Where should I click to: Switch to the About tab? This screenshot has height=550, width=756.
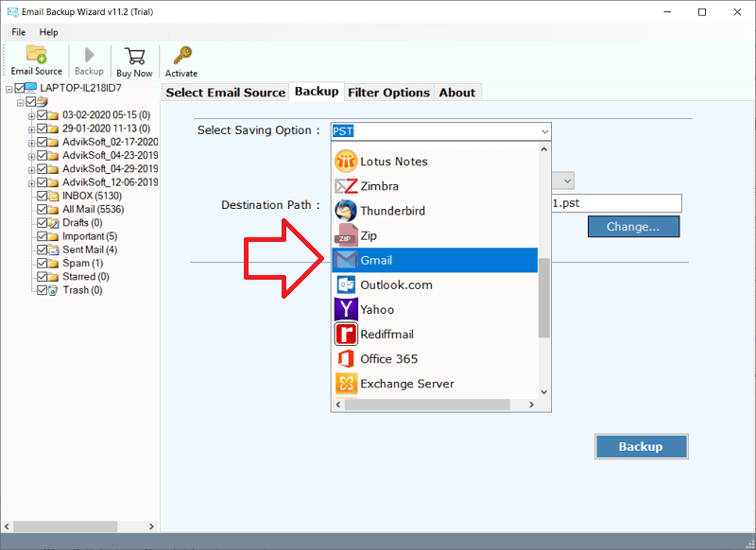pos(457,93)
